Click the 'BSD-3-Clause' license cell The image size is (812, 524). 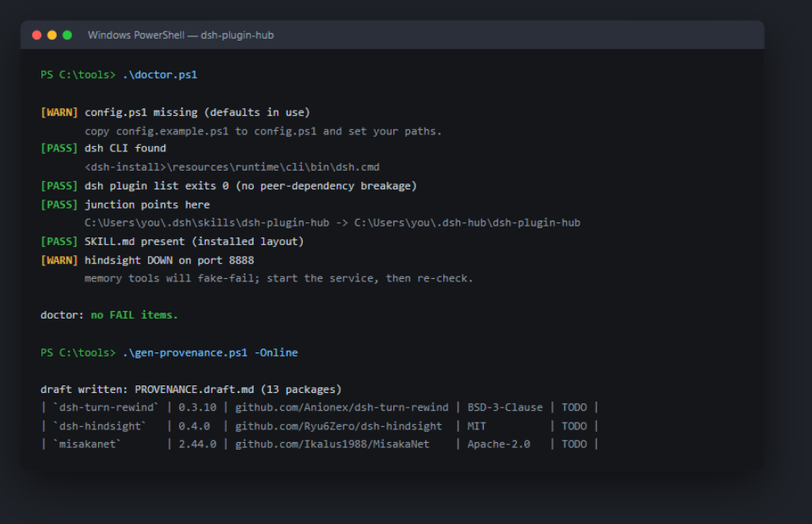505,407
